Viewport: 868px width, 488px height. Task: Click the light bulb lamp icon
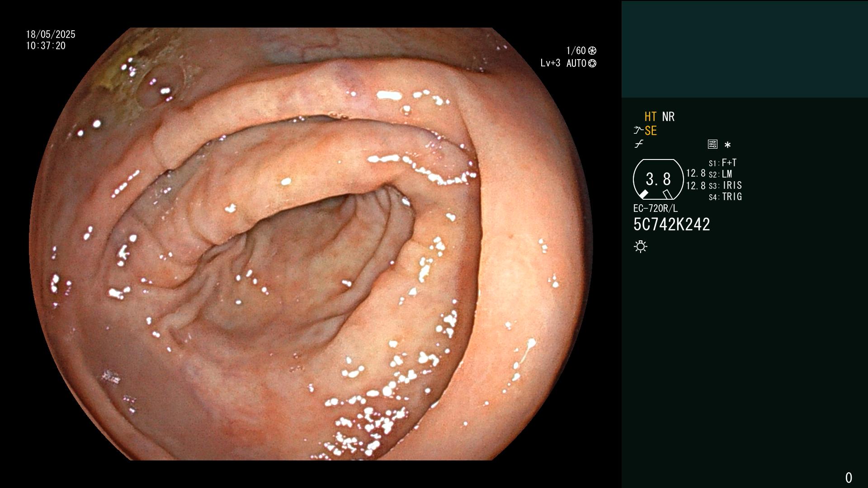[x=641, y=246]
